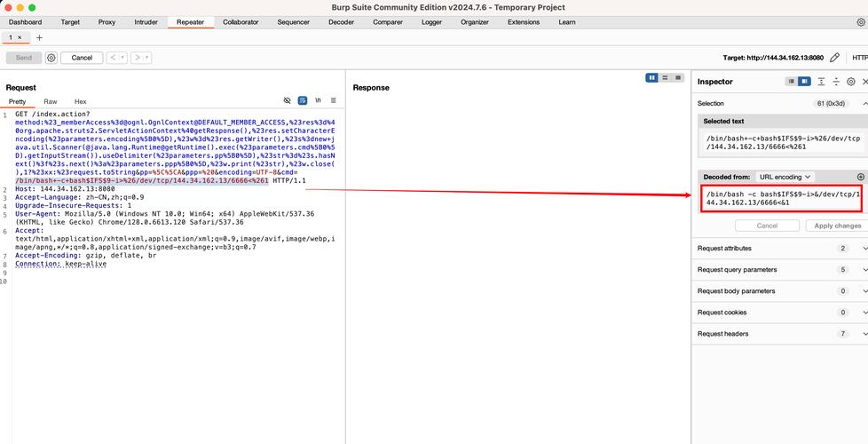This screenshot has width=868, height=444.
Task: Collapse all Inspector sections icon
Action: click(x=836, y=82)
